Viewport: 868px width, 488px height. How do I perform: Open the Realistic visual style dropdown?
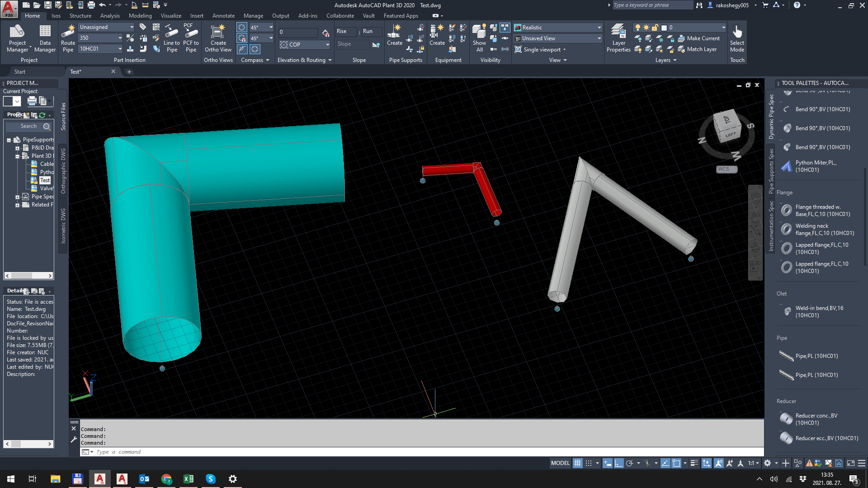click(599, 28)
